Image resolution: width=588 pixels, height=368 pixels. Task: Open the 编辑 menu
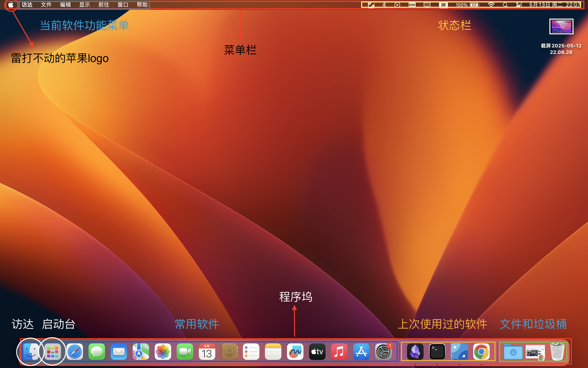(x=65, y=5)
